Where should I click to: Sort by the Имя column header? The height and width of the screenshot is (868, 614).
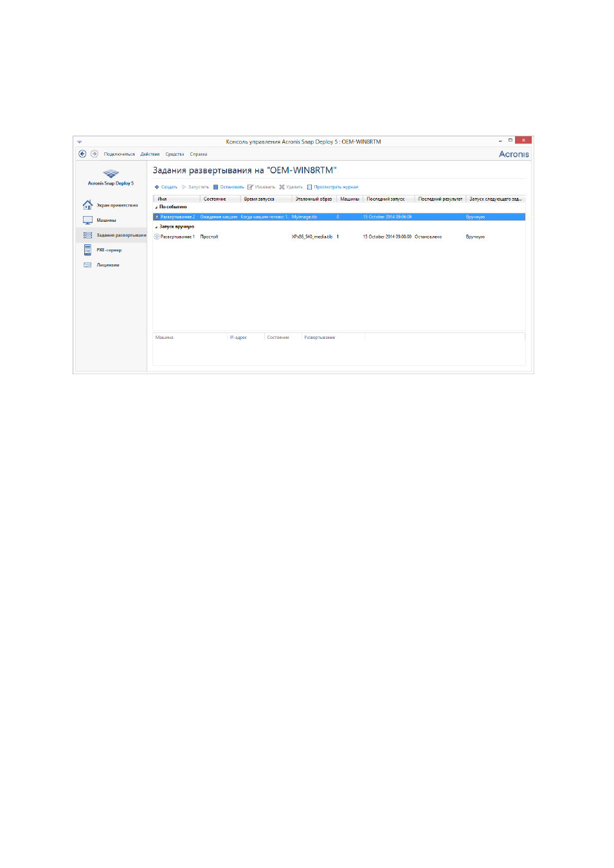point(176,199)
